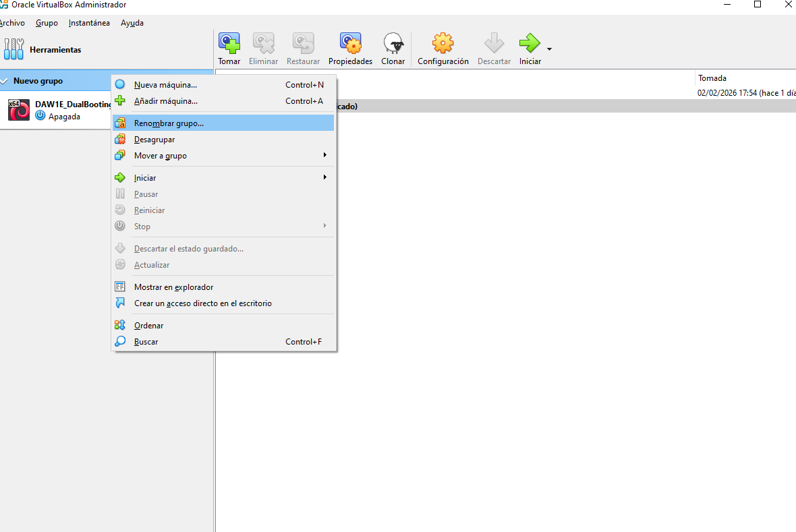The image size is (796, 532).
Task: Select Renombrar grupo... menu entry
Action: pyautogui.click(x=223, y=123)
